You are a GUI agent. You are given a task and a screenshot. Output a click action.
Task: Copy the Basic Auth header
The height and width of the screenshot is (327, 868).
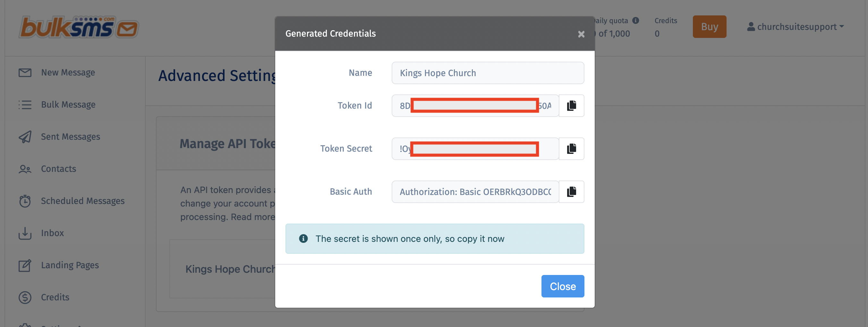click(571, 192)
